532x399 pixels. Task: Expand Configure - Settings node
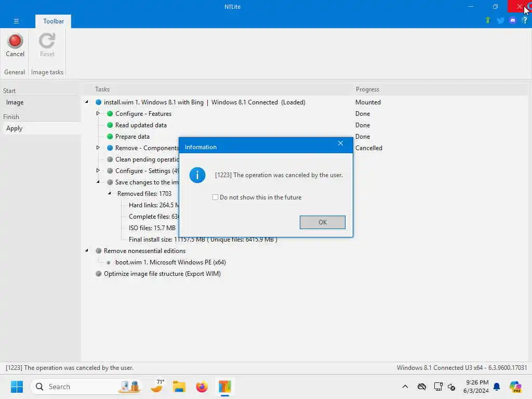tap(98, 170)
